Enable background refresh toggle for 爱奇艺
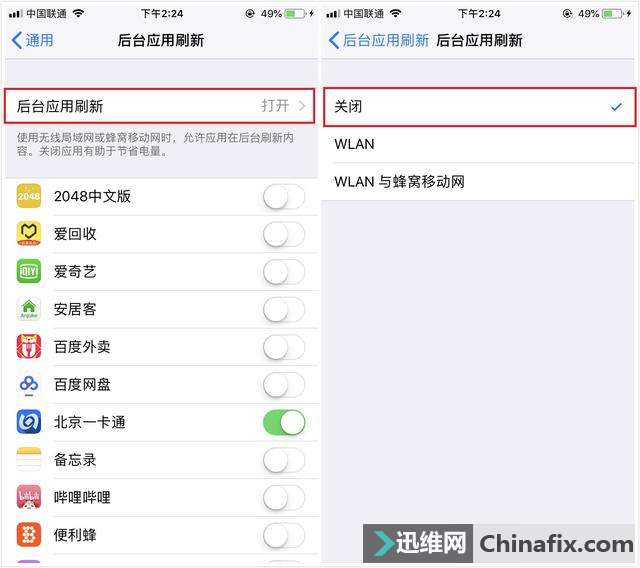The width and height of the screenshot is (640, 568). tap(284, 272)
